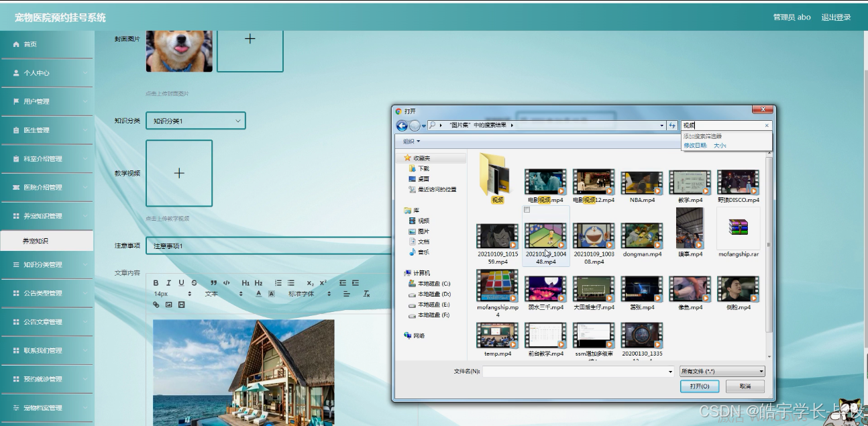
Task: Open 公告类型管理 sidebar menu
Action: point(47,293)
